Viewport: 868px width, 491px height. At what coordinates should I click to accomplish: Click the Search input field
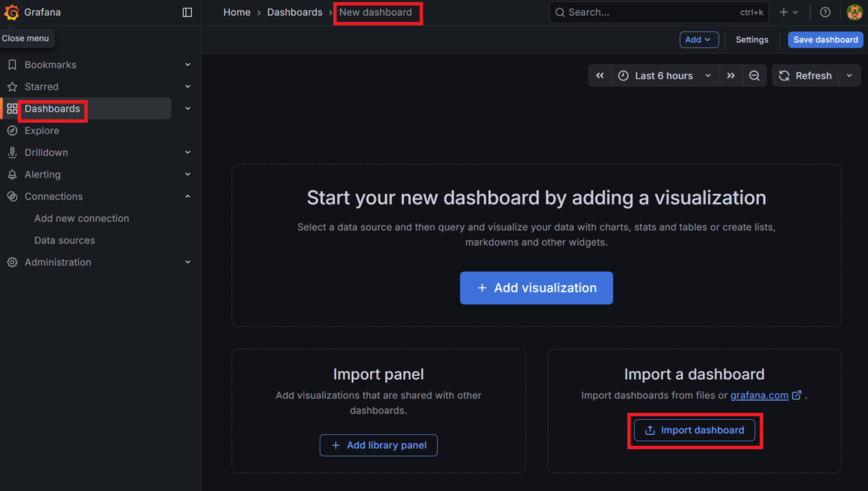(659, 12)
